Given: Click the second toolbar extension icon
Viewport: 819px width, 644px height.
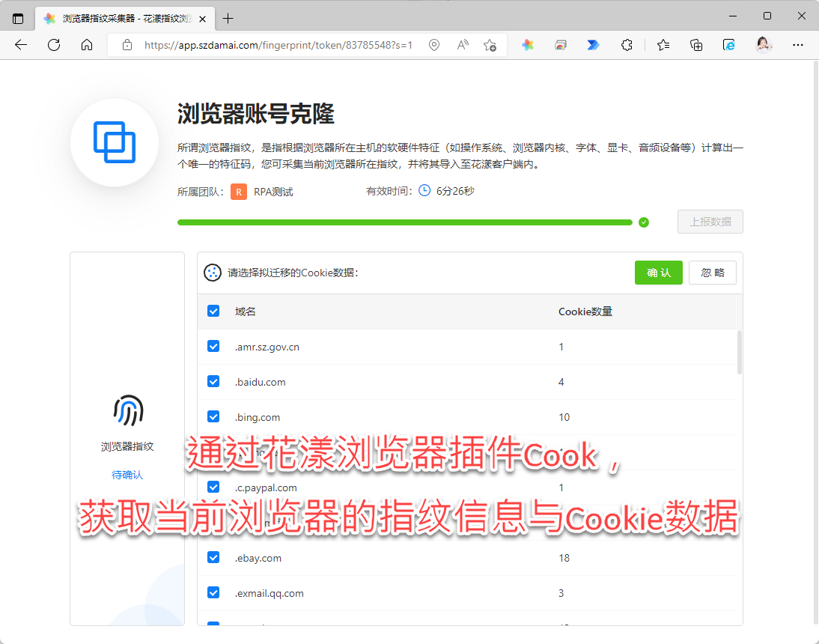Looking at the screenshot, I should tap(561, 46).
